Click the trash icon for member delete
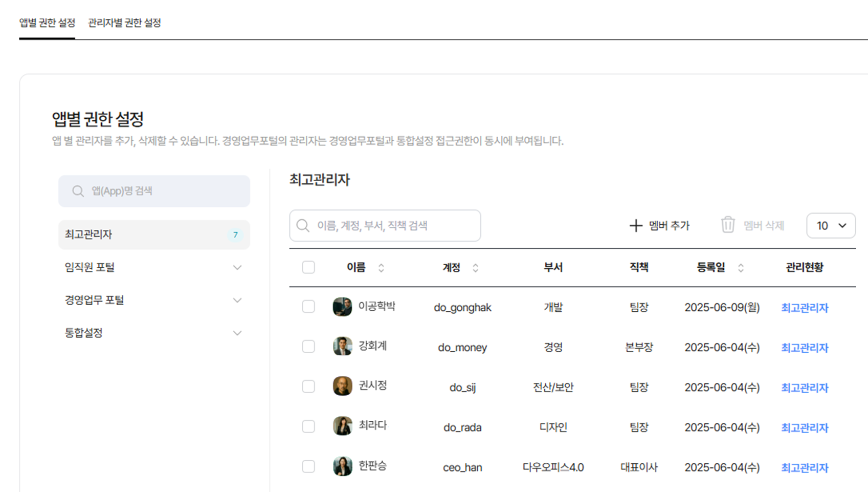868x492 pixels. coord(727,225)
